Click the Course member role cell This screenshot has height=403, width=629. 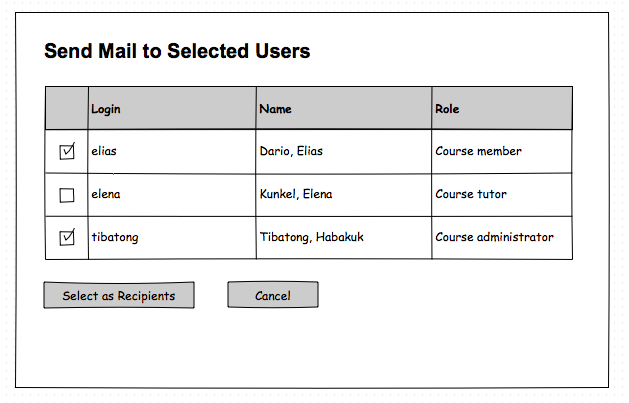478,152
